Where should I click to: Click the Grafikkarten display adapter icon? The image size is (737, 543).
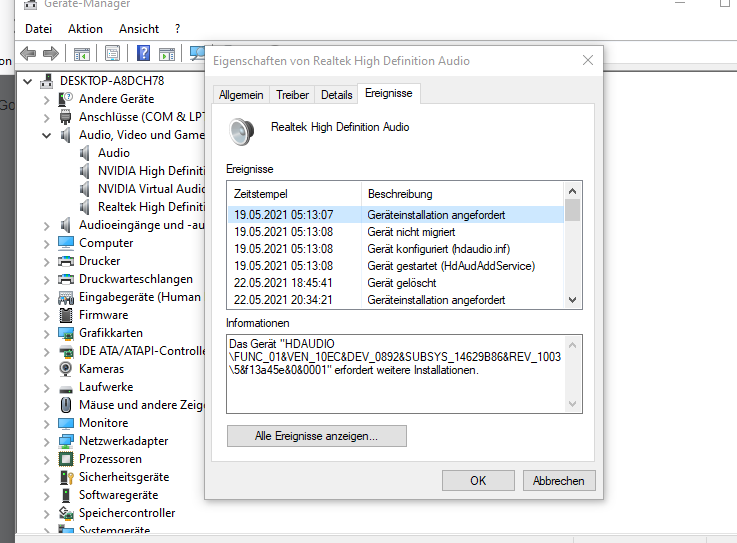(x=66, y=333)
